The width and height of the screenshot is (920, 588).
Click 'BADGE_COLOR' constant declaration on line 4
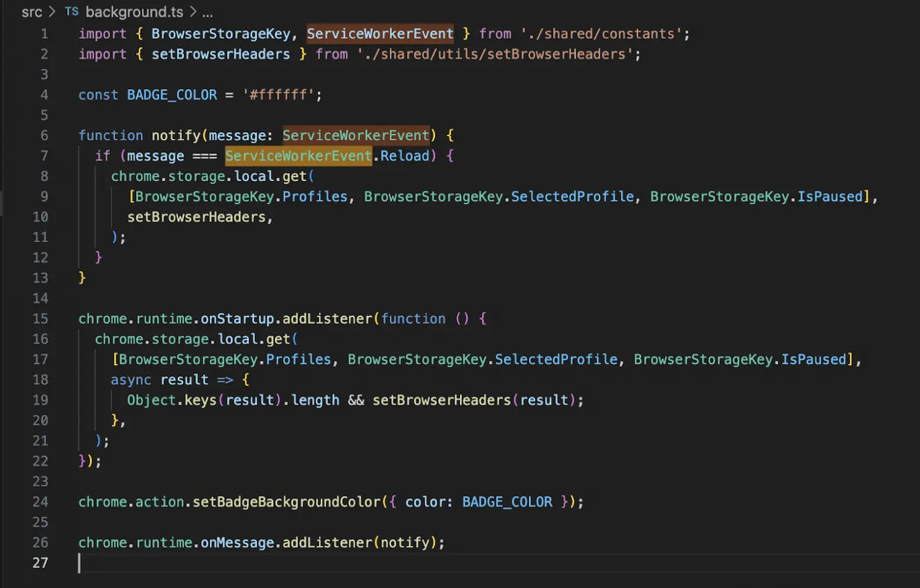(172, 95)
